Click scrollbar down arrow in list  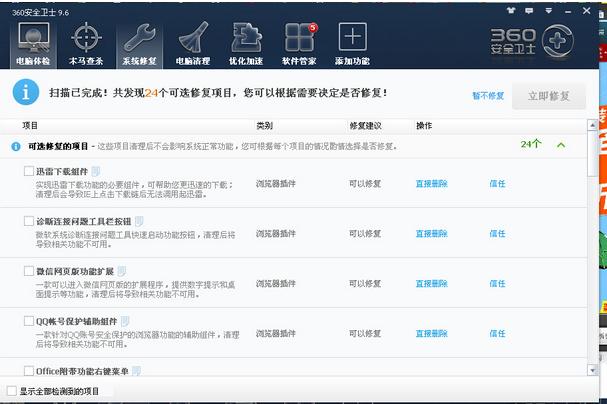tap(592, 370)
